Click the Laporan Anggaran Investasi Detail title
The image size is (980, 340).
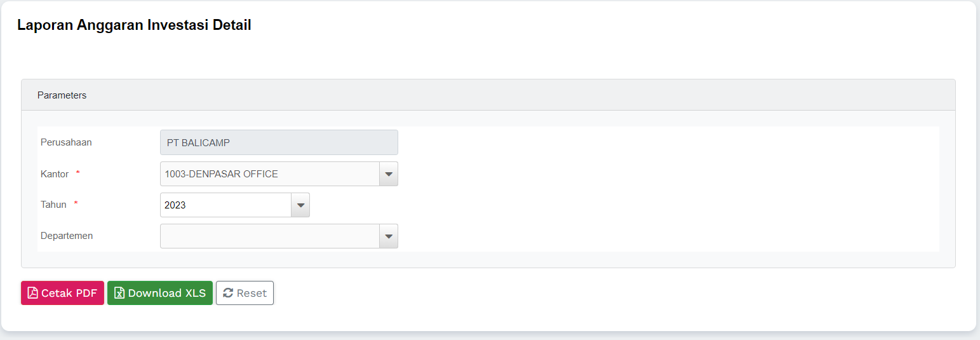(134, 25)
